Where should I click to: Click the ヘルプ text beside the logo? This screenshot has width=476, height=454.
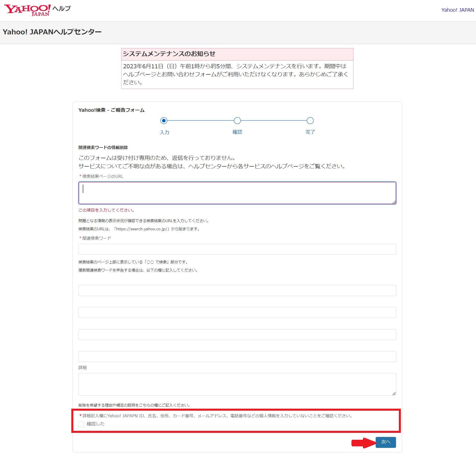coord(61,9)
